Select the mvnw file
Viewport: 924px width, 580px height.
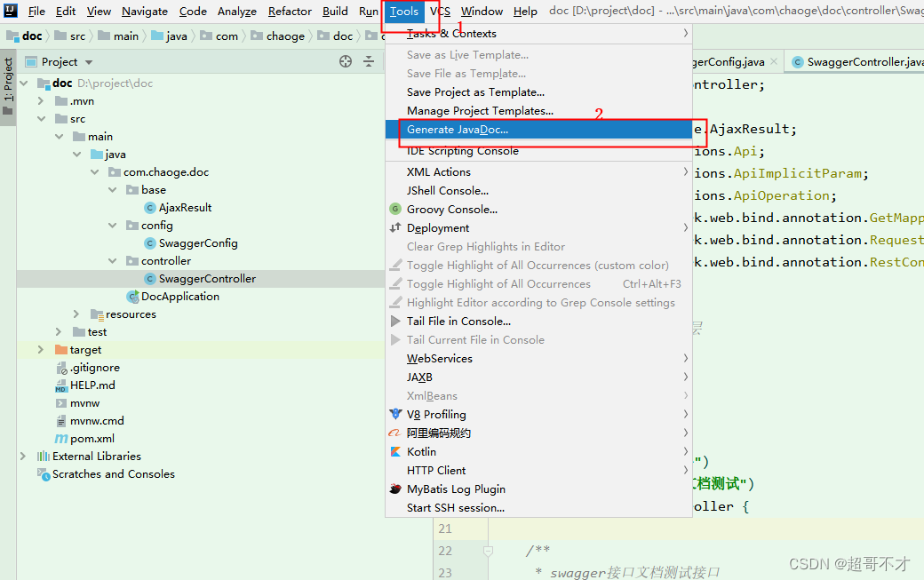[x=85, y=403]
